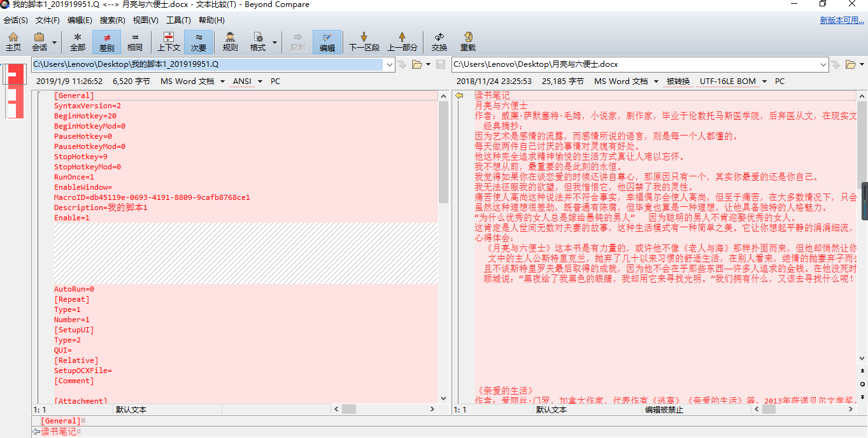Screen dimensions: 868x438
Task: Toggle the 差别 differences filter
Action: click(106, 41)
